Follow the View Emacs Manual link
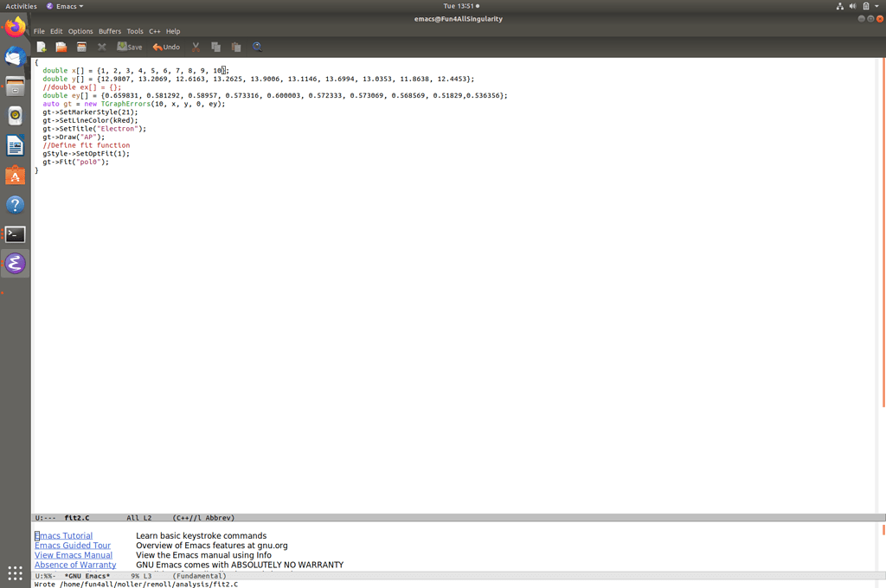Image resolution: width=886 pixels, height=588 pixels. click(x=73, y=554)
